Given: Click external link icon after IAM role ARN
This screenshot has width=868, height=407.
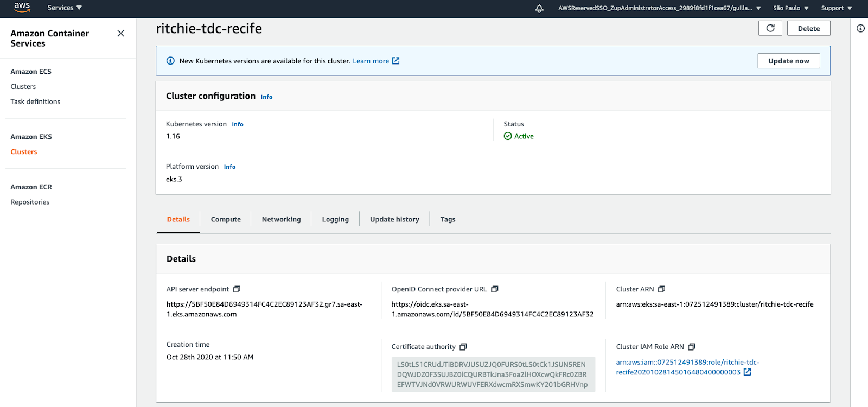Looking at the screenshot, I should [x=748, y=372].
